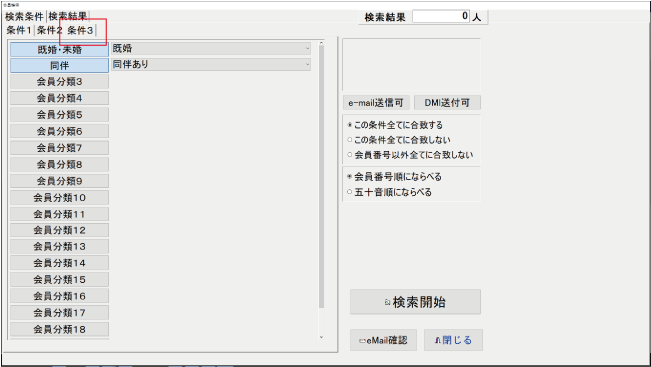Image resolution: width=651 pixels, height=367 pixels.
Task: Select この条件全てに合致する radio option
Action: [395, 125]
